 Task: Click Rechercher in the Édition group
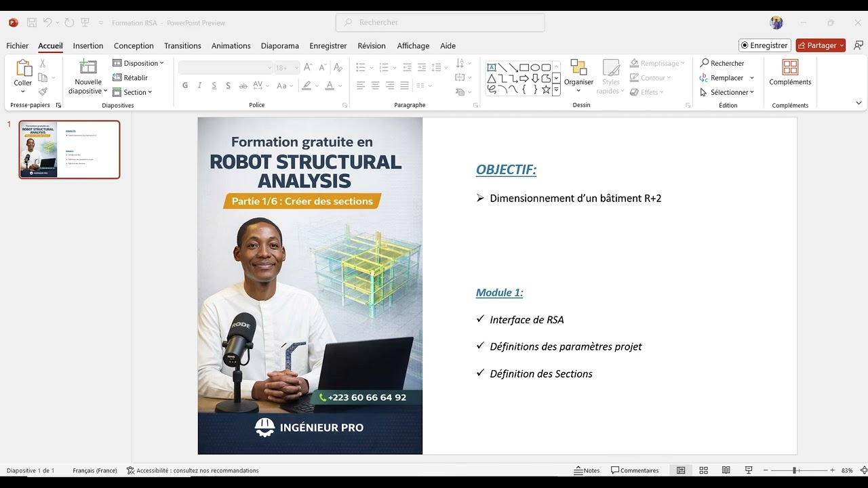[x=722, y=63]
